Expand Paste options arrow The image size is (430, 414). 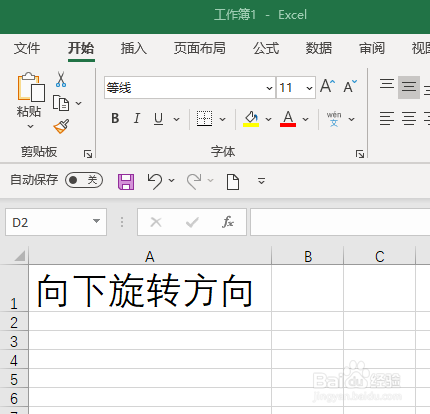(x=30, y=127)
